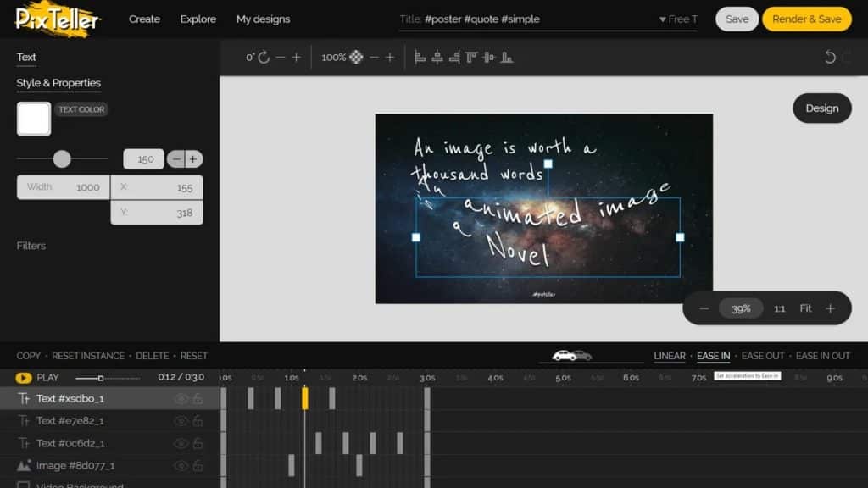Click the text type icon of Text #0c6d2_1

tap(24, 443)
